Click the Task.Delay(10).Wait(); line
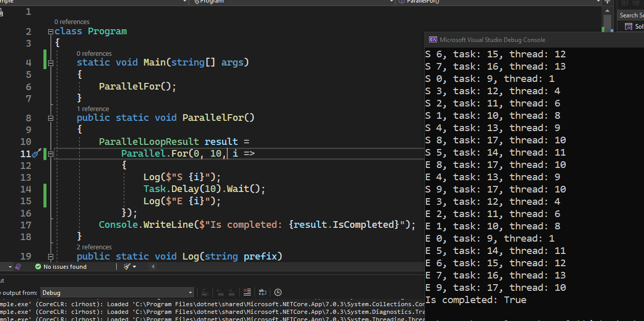The width and height of the screenshot is (644, 321). pyautogui.click(x=204, y=189)
